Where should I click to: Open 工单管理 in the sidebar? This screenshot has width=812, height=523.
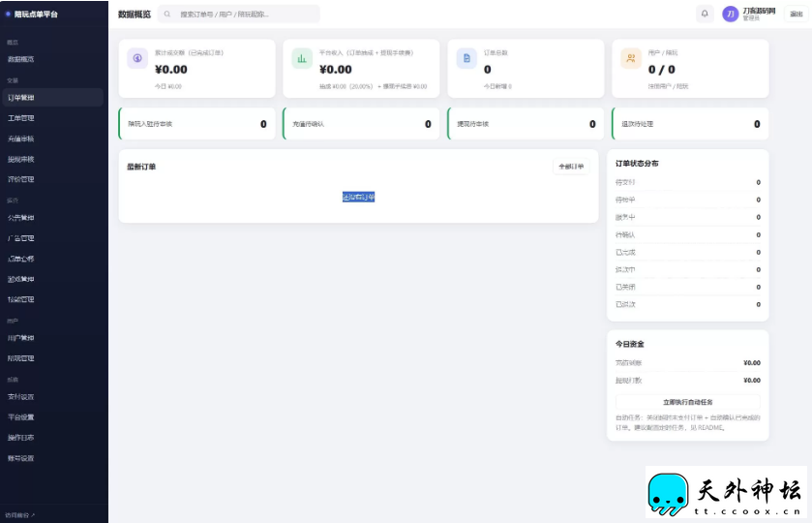pos(52,118)
